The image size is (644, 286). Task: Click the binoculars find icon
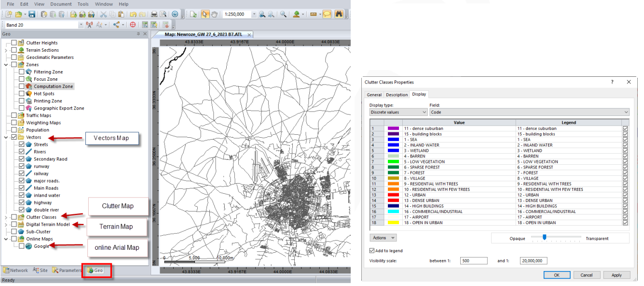pyautogui.click(x=339, y=14)
